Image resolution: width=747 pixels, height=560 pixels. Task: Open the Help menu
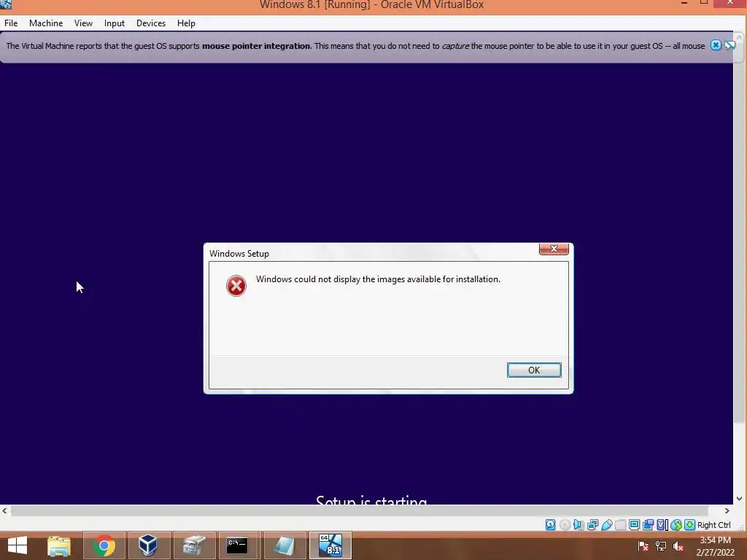coord(186,23)
